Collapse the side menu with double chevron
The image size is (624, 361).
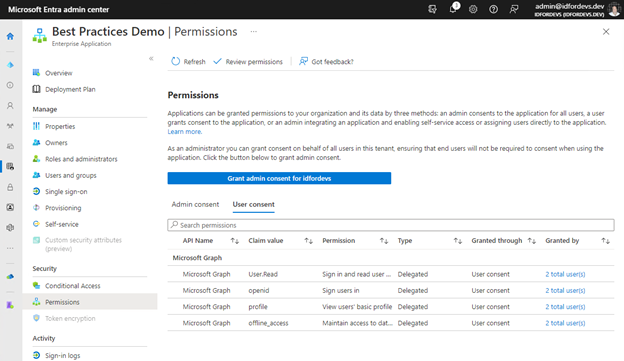[x=151, y=59]
